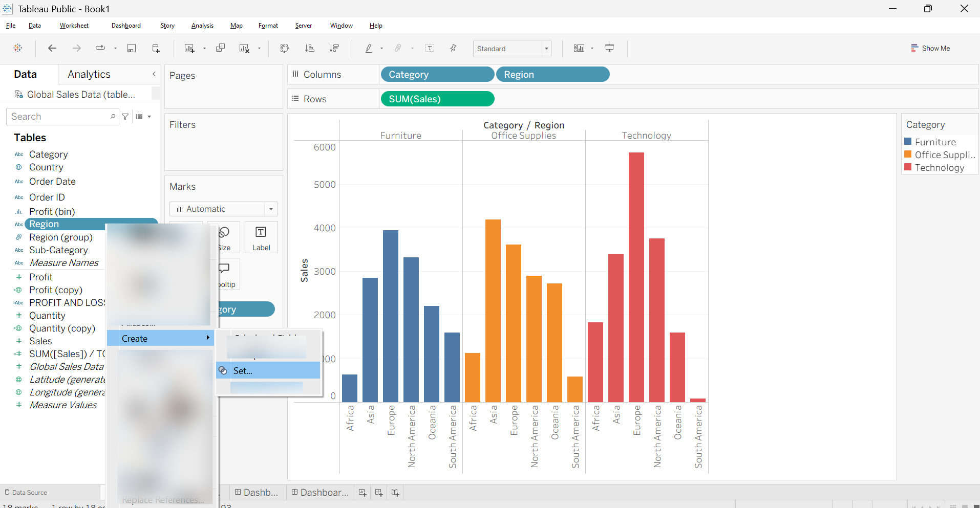The width and height of the screenshot is (980, 508).
Task: Click the New Worksheet toolbar icon
Action: point(189,48)
